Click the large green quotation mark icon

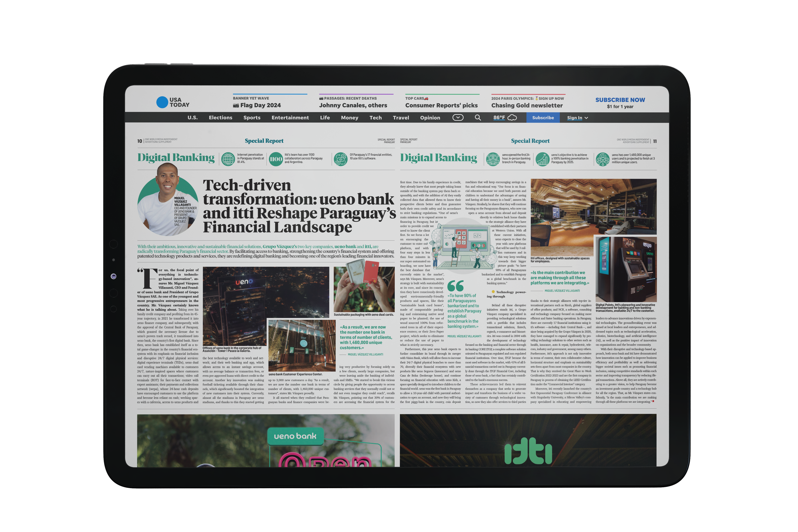coord(455,286)
